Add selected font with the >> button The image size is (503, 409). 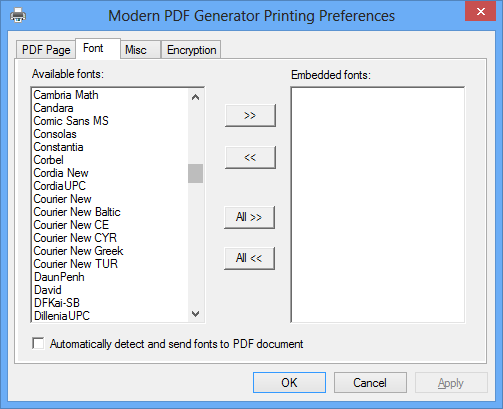click(250, 115)
